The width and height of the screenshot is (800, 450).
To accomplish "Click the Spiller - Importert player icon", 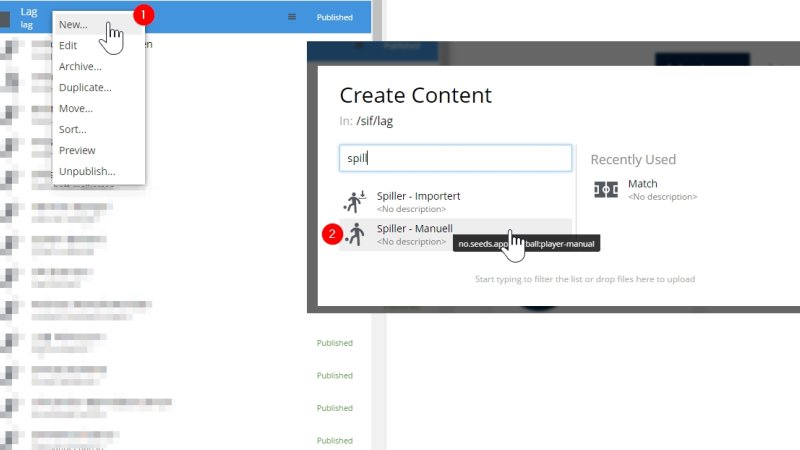I will tap(355, 201).
